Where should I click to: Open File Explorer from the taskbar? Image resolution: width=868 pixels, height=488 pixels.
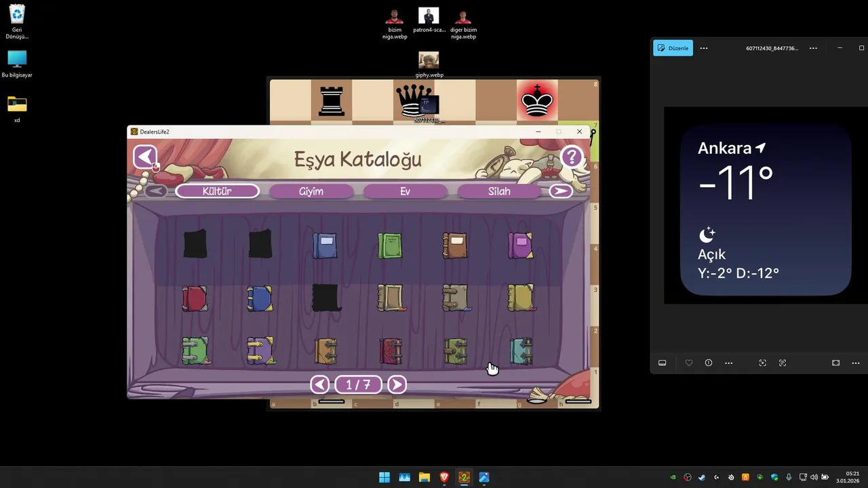[425, 477]
